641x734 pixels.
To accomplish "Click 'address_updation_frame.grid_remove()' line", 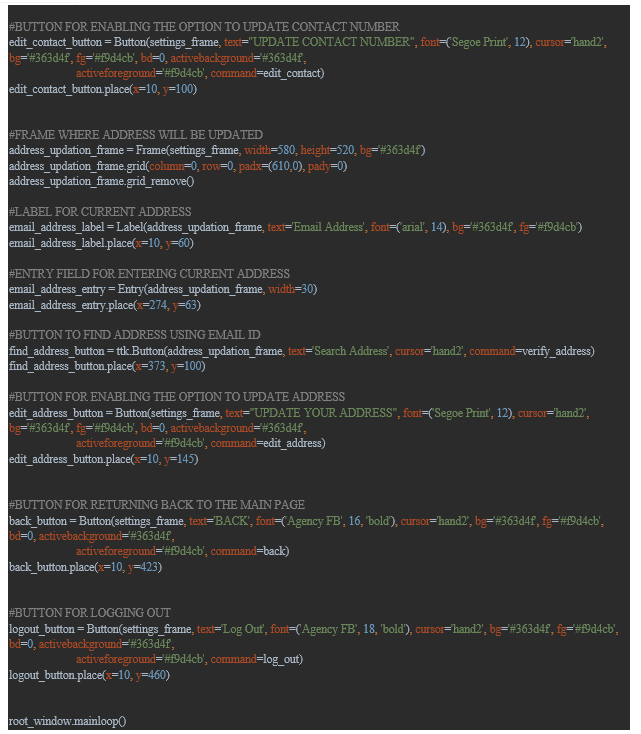I will click(x=102, y=181).
